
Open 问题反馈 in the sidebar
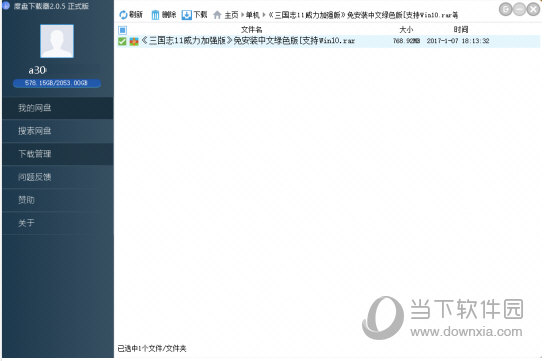point(58,177)
